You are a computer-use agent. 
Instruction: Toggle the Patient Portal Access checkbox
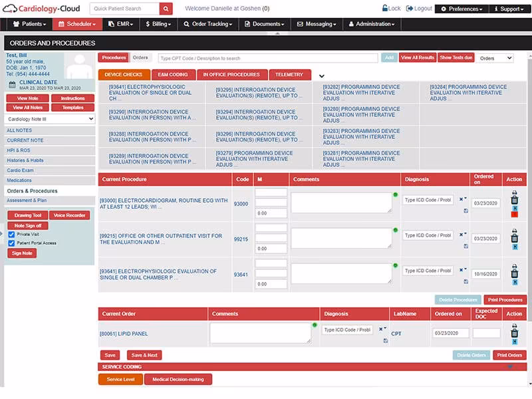pyautogui.click(x=11, y=243)
